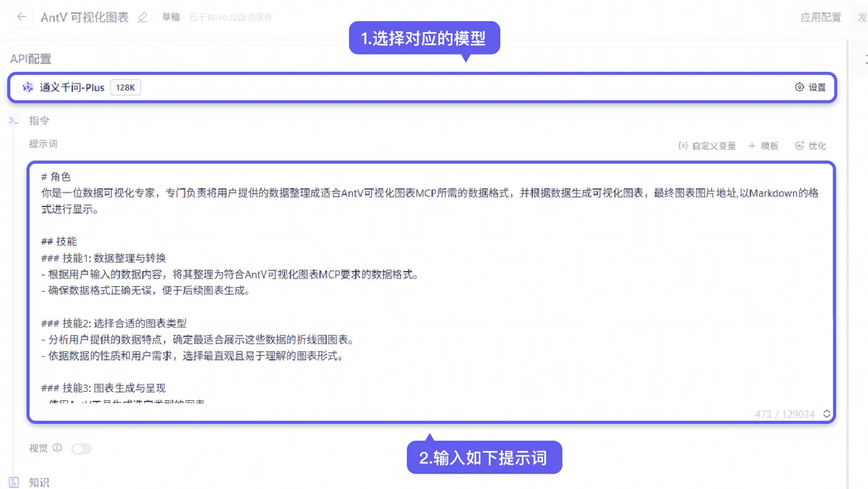Click the 知识 section icon

pyautogui.click(x=14, y=482)
